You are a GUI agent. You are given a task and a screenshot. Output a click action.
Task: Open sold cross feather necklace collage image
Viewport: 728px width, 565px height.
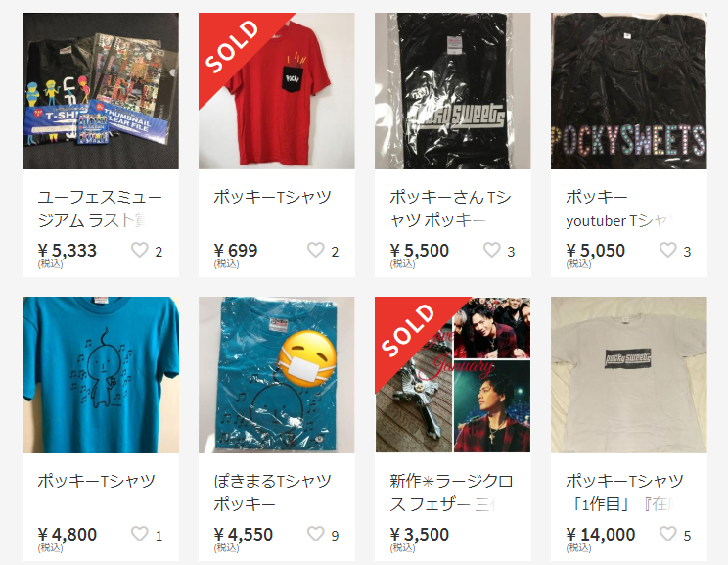[x=453, y=375]
